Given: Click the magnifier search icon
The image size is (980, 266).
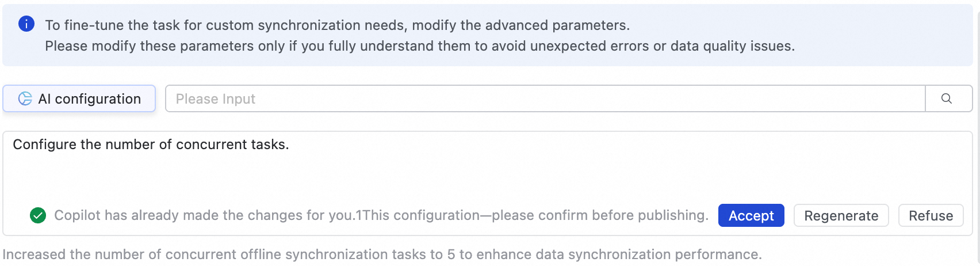Looking at the screenshot, I should [x=947, y=98].
